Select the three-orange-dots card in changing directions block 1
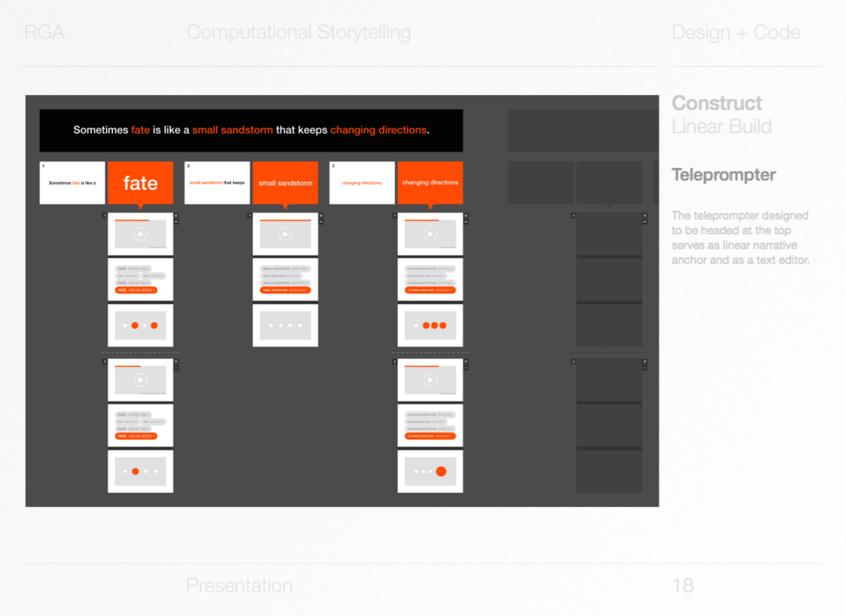The width and height of the screenshot is (846, 616). click(430, 325)
